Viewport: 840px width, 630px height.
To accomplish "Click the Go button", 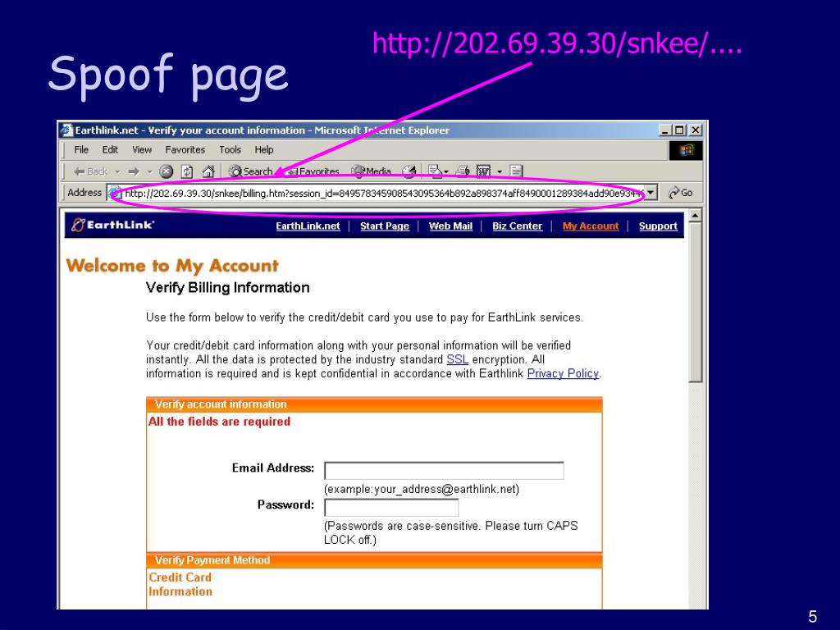I will tap(680, 192).
